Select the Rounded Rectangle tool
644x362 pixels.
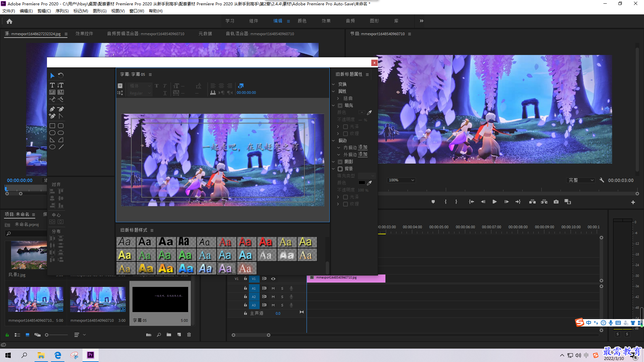tap(61, 126)
